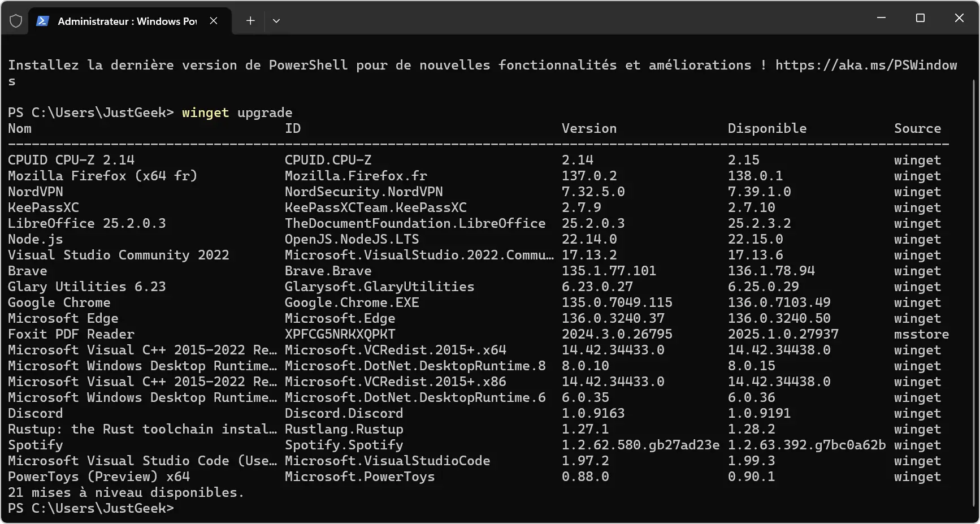The height and width of the screenshot is (524, 980).
Task: Click 'Visual Studio Community 2022' entry
Action: 119,255
